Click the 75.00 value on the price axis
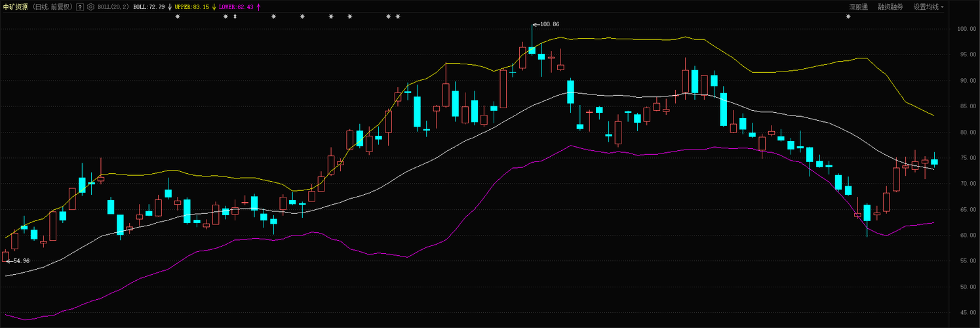The image size is (980, 328). (968, 158)
